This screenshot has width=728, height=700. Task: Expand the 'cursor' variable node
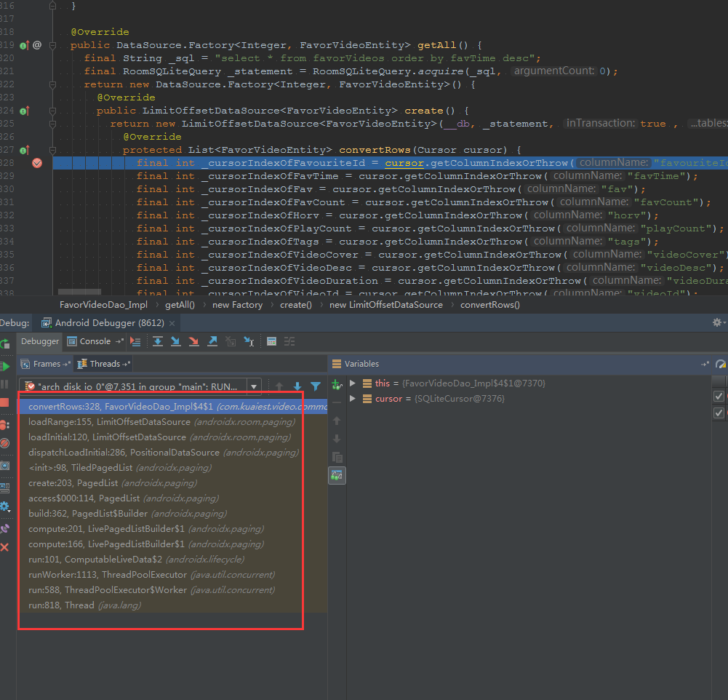[353, 398]
